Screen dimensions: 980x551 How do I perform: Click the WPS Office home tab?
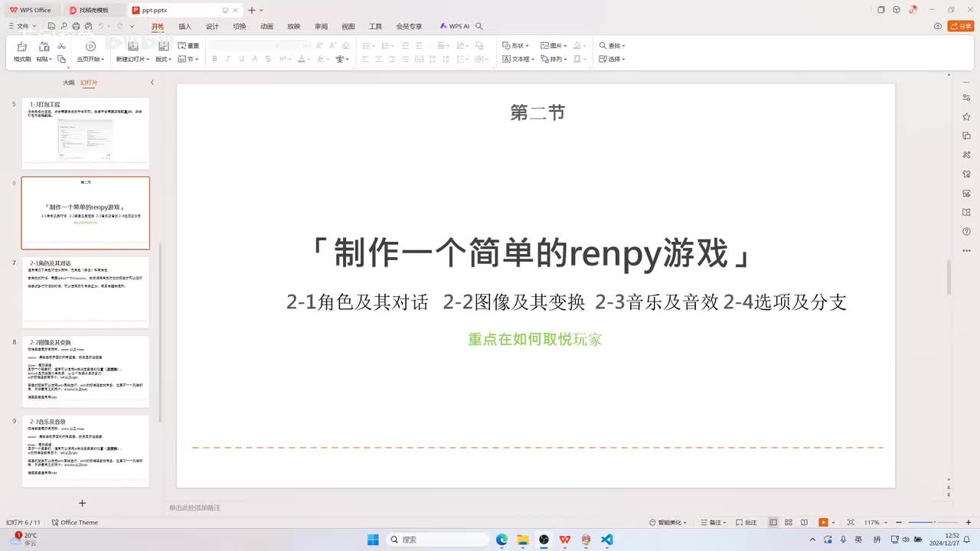[x=31, y=10]
